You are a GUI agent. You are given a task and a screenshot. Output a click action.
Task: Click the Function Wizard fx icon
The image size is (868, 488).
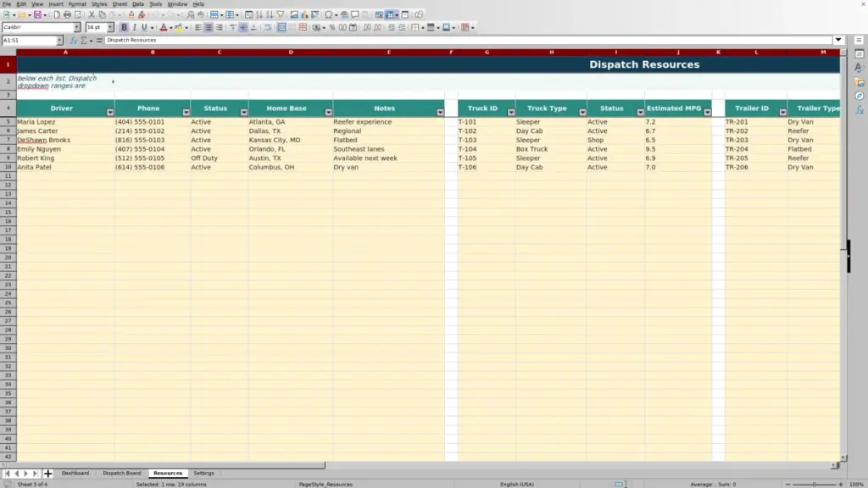[x=74, y=40]
